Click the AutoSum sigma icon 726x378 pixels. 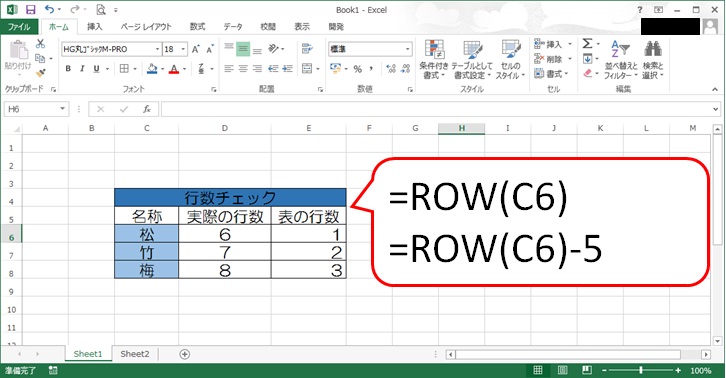click(x=587, y=44)
